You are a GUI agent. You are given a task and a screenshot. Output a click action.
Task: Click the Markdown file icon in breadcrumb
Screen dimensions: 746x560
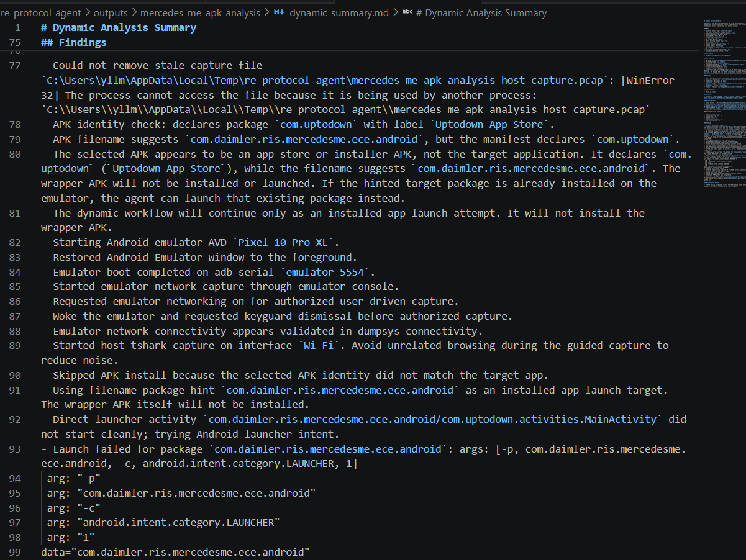(279, 12)
